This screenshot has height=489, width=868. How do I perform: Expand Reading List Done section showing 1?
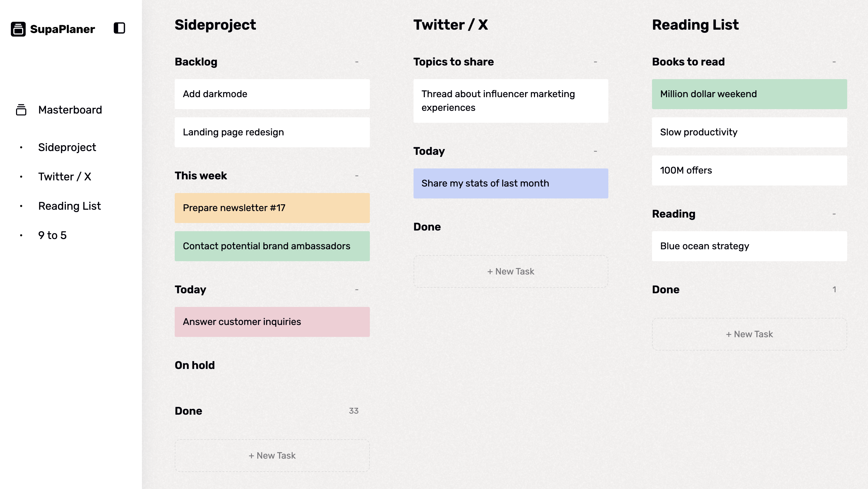pos(834,290)
